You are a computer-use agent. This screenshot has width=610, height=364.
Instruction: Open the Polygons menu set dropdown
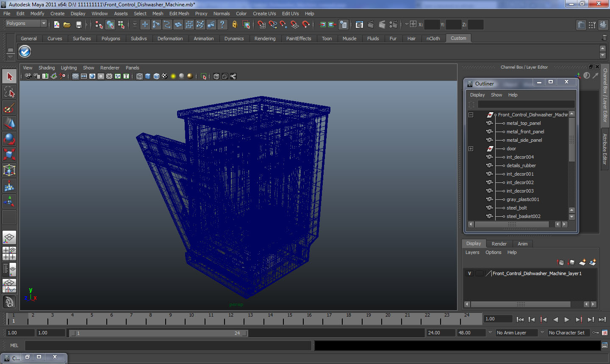(x=26, y=24)
